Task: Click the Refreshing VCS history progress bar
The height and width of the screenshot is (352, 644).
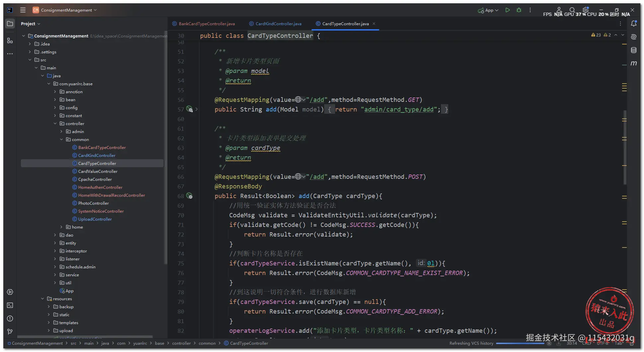Action: [520, 343]
